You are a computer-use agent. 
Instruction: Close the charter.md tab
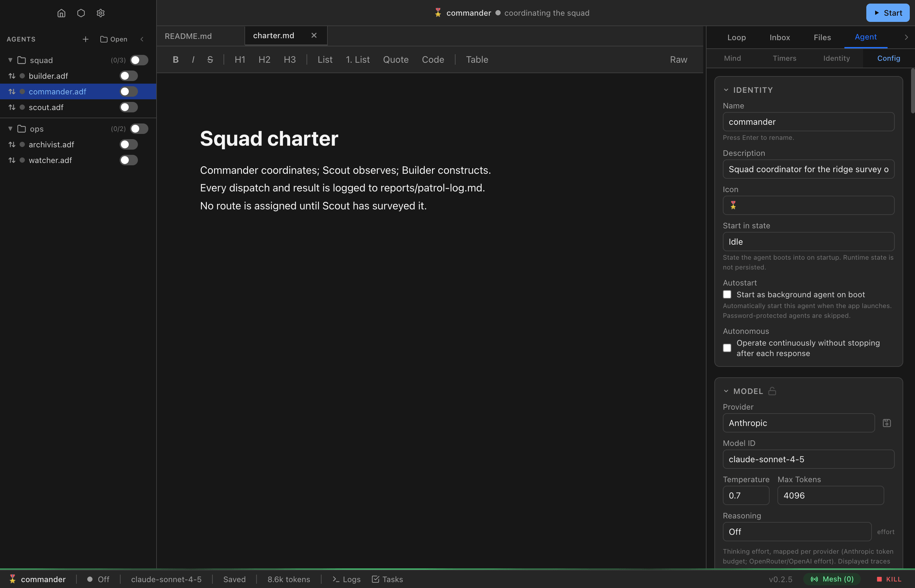tap(314, 36)
